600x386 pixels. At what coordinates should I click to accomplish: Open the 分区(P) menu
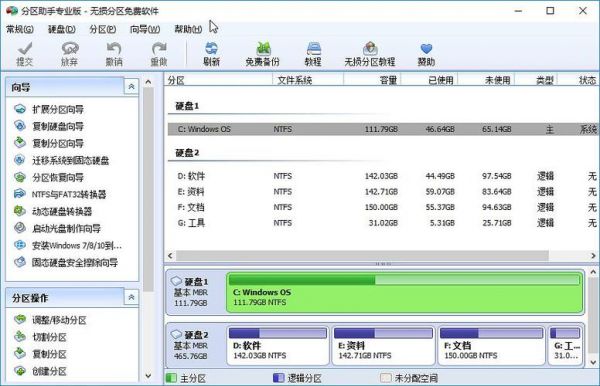[x=103, y=29]
